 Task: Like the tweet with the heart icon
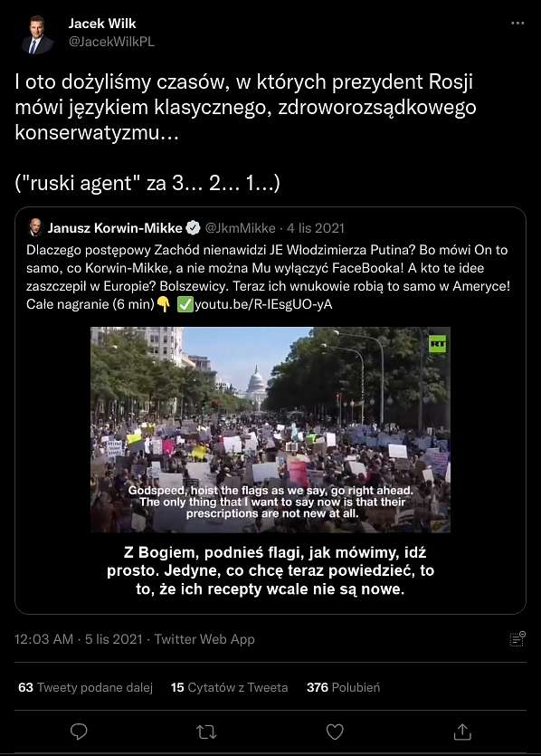(x=335, y=732)
